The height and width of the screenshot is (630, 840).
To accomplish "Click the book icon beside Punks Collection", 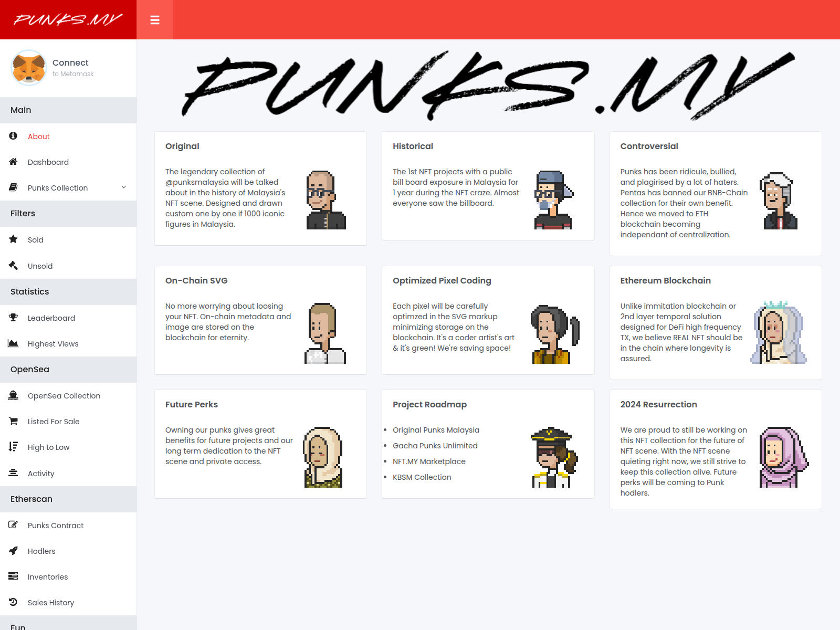I will coord(13,187).
